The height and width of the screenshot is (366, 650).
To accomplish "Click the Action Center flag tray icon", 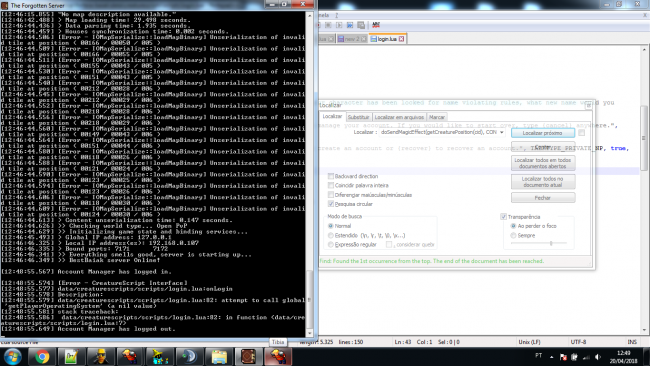I will point(563,357).
